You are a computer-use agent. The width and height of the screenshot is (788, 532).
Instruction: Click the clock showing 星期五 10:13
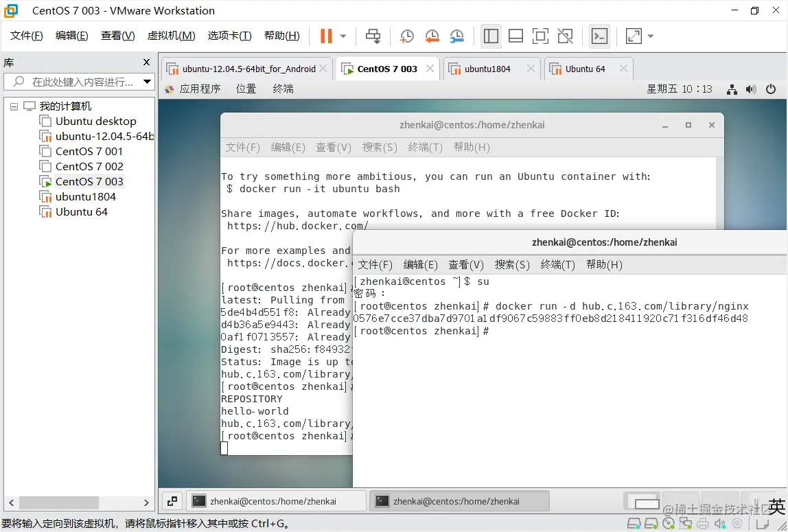[x=680, y=89]
